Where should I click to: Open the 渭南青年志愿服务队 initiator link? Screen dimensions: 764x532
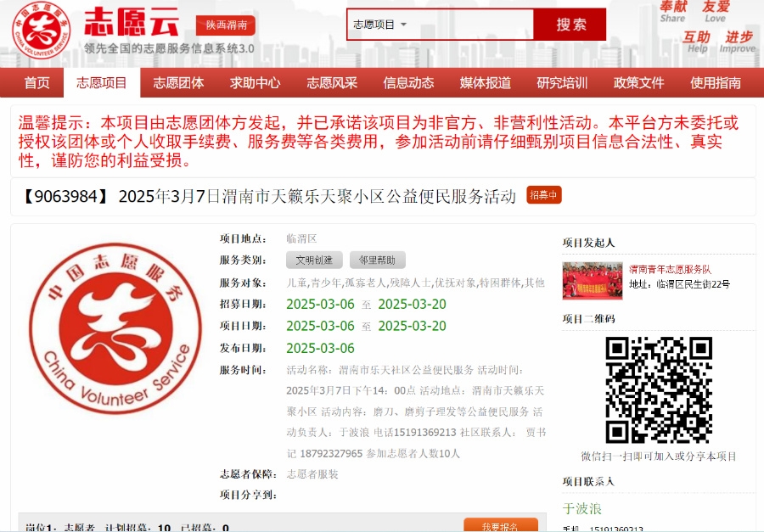[670, 269]
